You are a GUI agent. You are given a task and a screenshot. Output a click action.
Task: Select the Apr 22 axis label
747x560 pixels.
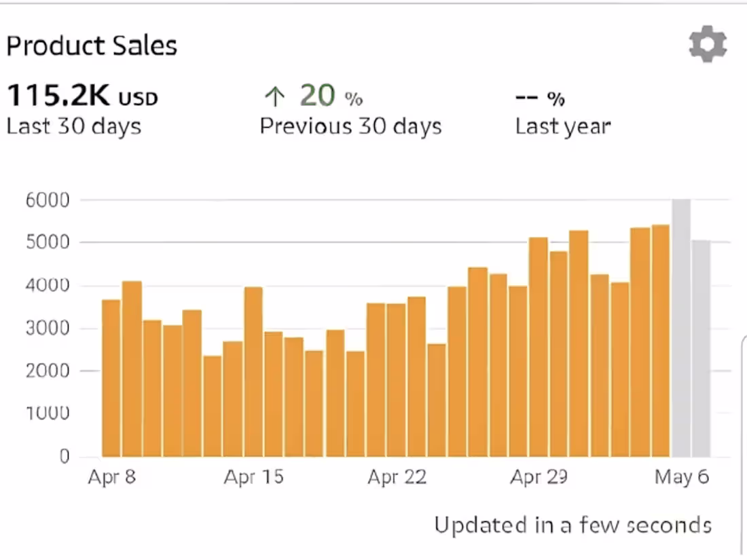coord(397,477)
